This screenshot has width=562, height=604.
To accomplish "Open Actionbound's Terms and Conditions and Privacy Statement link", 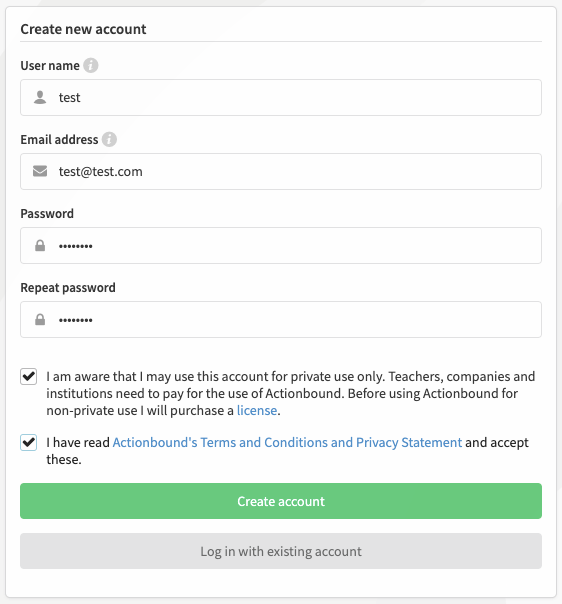I will (287, 443).
